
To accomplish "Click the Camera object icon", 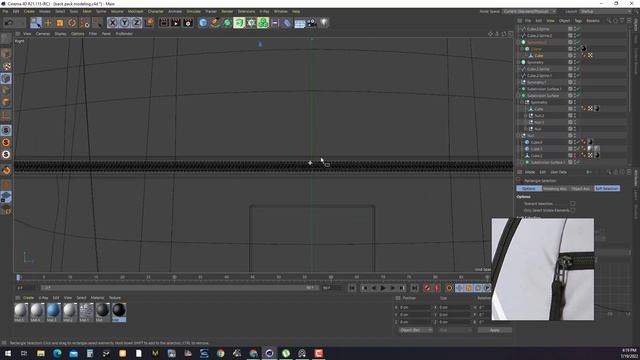I will (311, 23).
